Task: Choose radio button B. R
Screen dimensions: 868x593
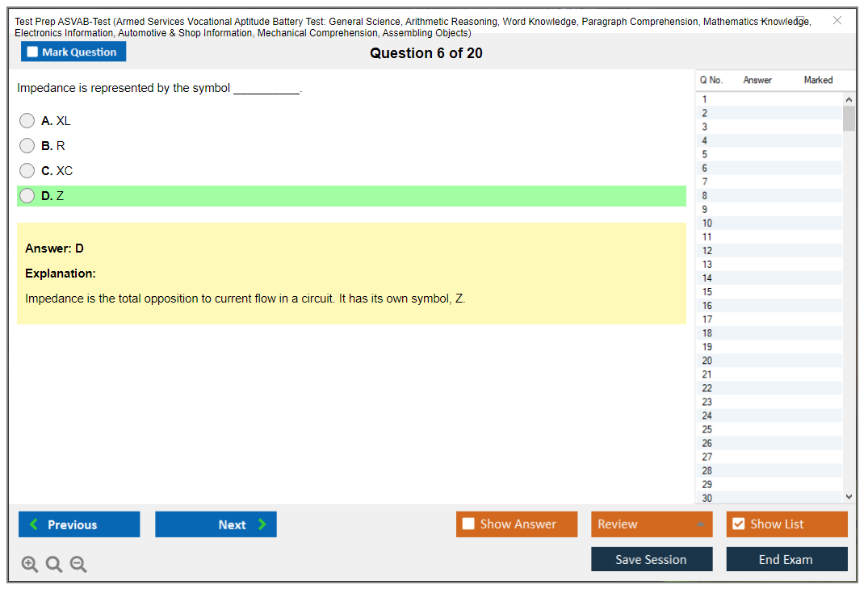Action: tap(27, 146)
